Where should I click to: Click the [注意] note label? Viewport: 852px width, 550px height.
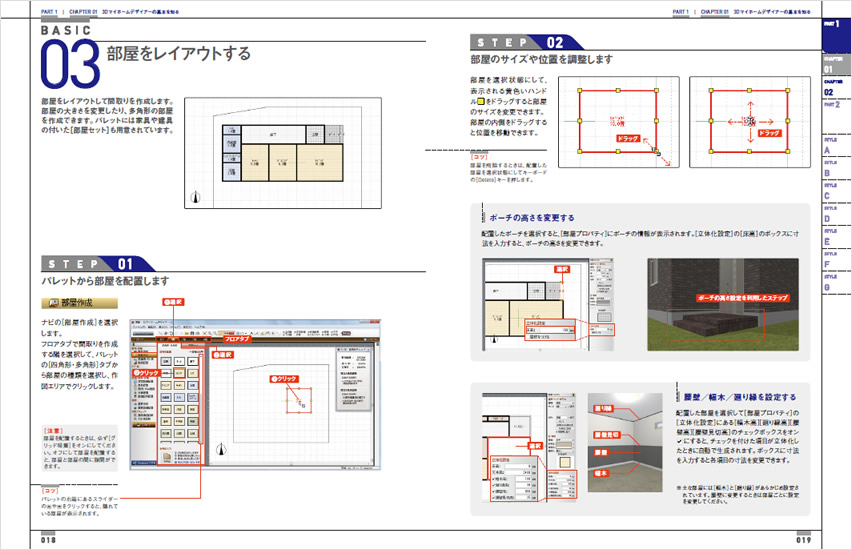tap(53, 430)
